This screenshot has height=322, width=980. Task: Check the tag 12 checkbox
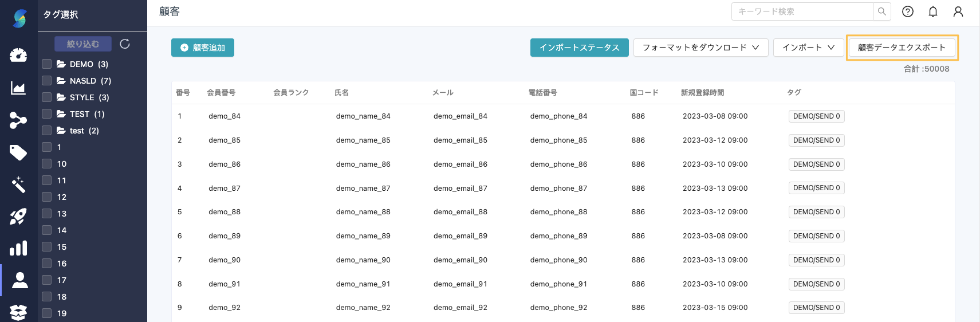47,197
